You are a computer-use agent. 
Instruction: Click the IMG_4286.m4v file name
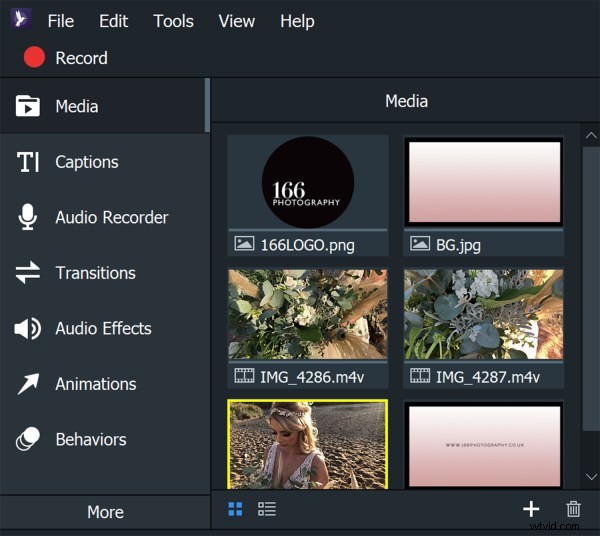click(312, 377)
